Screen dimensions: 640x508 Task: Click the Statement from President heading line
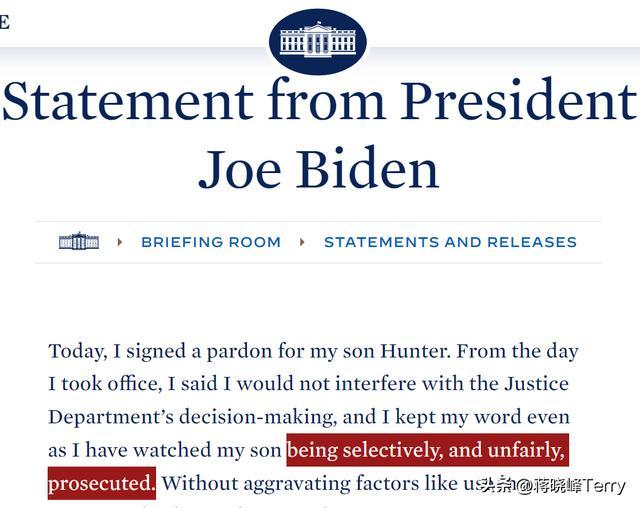[320, 100]
